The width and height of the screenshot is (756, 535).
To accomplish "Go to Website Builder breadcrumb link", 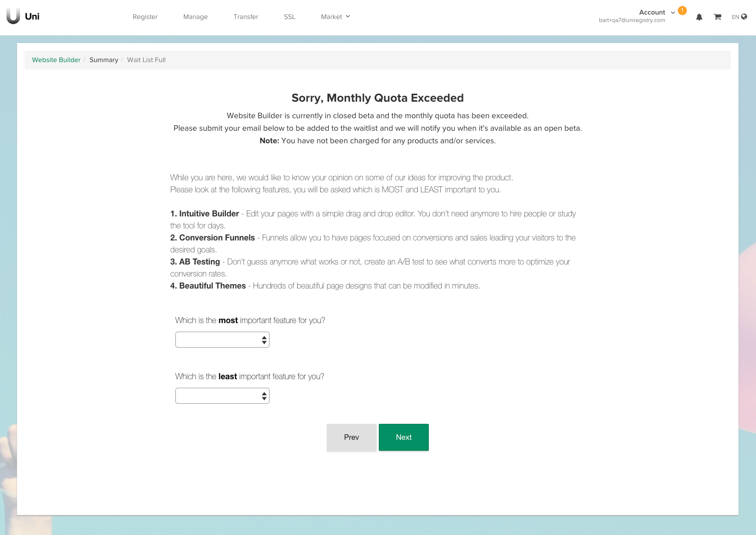I will click(56, 60).
